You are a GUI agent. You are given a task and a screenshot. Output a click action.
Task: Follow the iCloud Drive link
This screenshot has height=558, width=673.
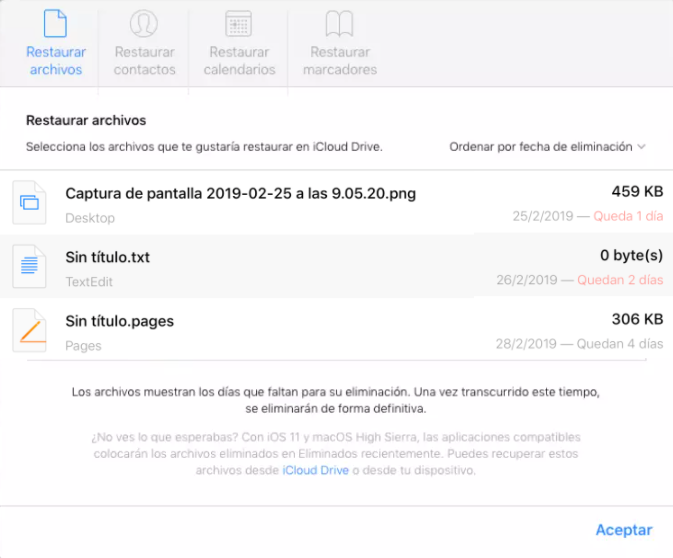[x=315, y=470]
